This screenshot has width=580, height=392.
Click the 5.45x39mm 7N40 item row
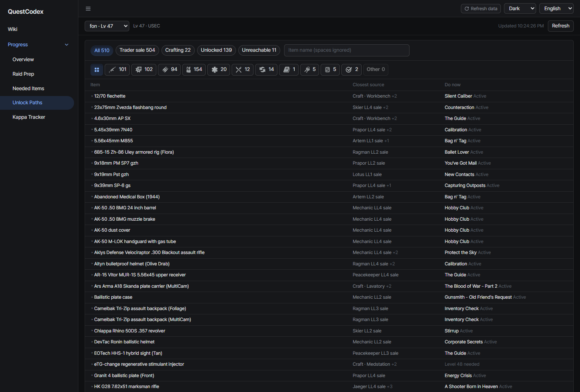pyautogui.click(x=329, y=130)
